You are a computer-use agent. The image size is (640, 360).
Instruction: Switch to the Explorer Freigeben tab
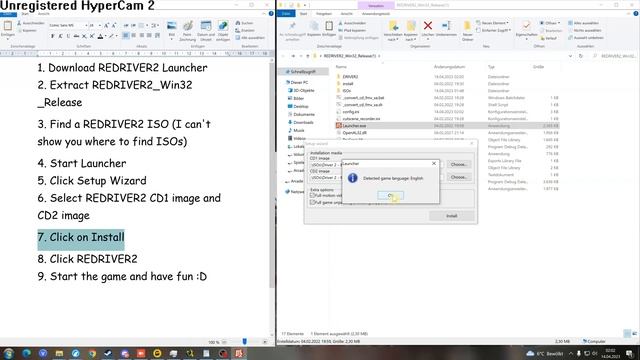pos(324,14)
